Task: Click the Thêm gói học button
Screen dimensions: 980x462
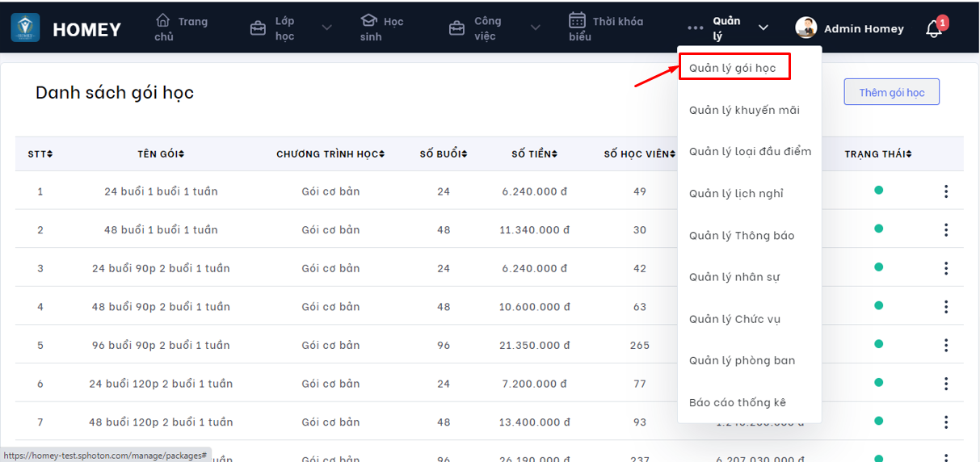Action: [891, 92]
